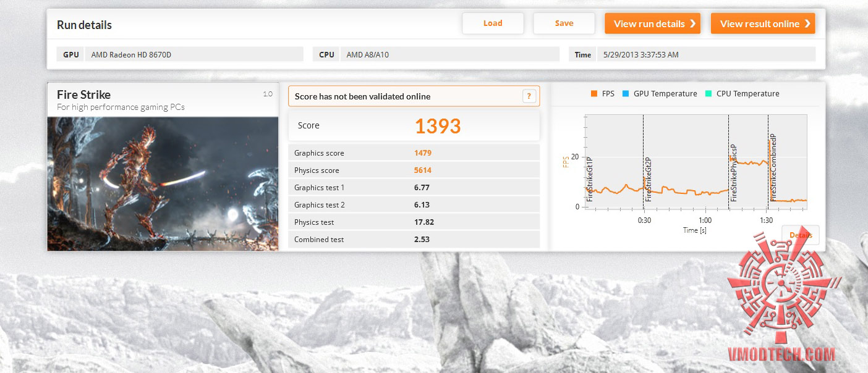Click the 1:00 tick on the time axis

tap(705, 220)
